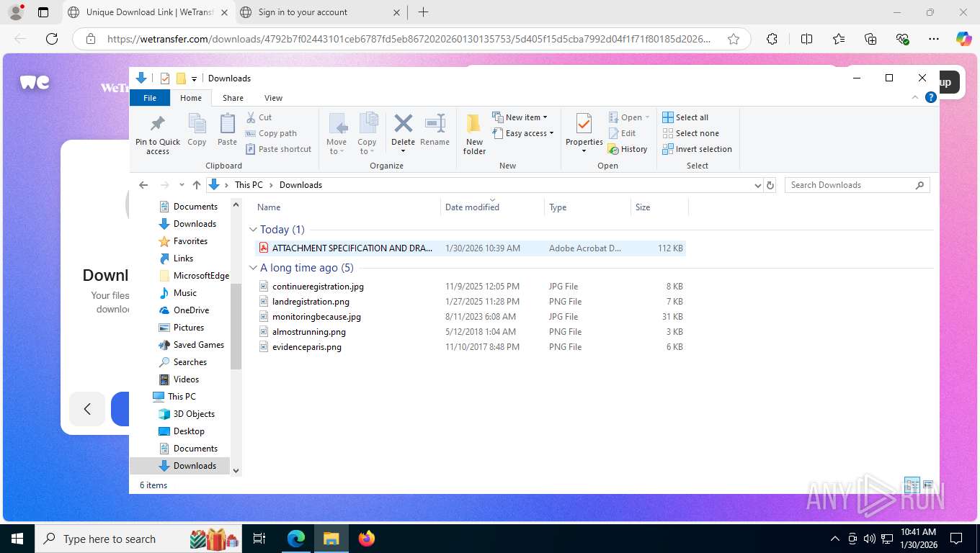The image size is (980, 553).
Task: Choose Paste shortcut in ribbon
Action: [278, 149]
